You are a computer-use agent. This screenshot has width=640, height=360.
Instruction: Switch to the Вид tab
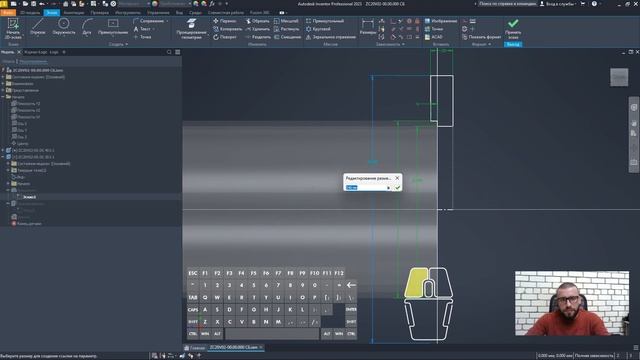click(x=179, y=13)
